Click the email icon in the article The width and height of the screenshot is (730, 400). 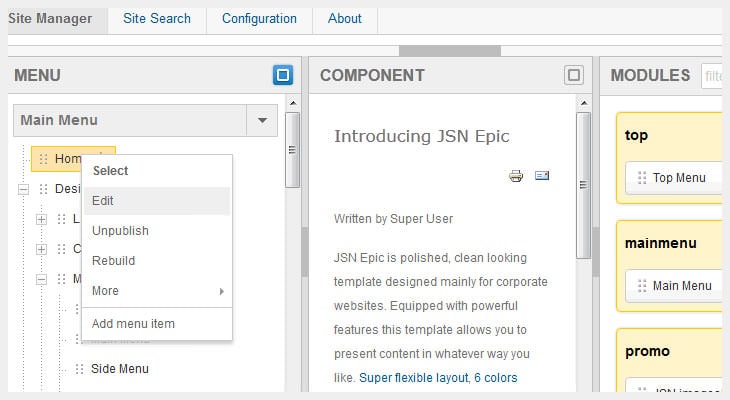542,176
